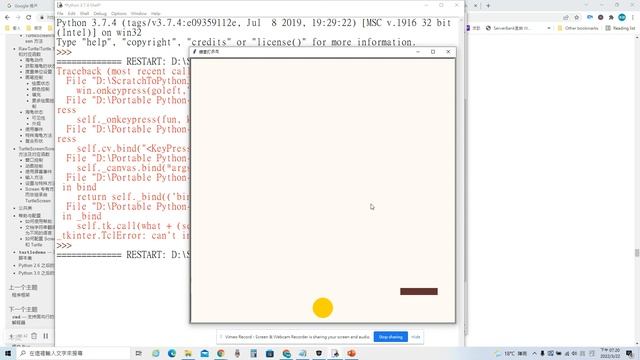Image resolution: width=640 pixels, height=360 pixels.
Task: Open the notification center icon
Action: click(x=630, y=353)
